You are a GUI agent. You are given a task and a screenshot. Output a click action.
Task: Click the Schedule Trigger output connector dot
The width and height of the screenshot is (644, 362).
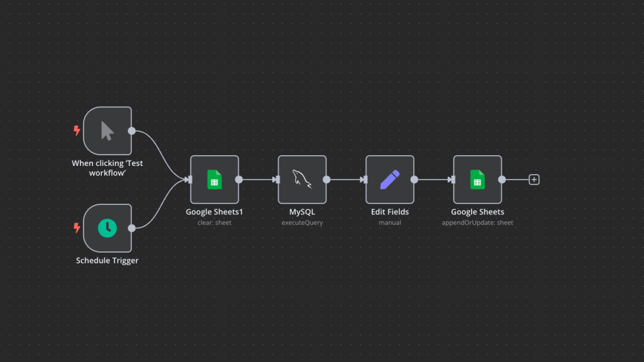pos(131,228)
